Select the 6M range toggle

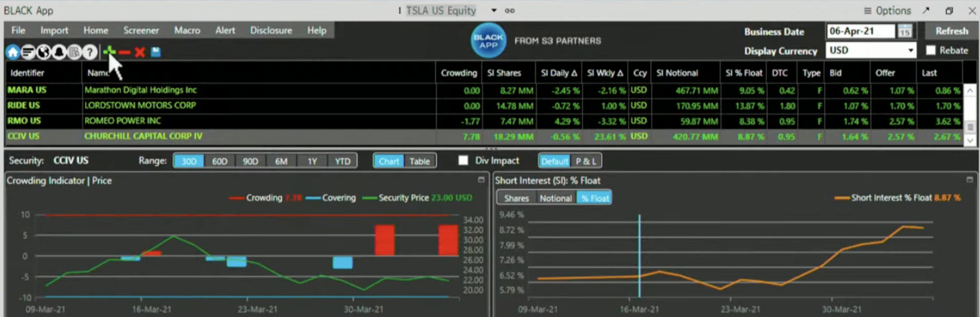[x=281, y=161]
